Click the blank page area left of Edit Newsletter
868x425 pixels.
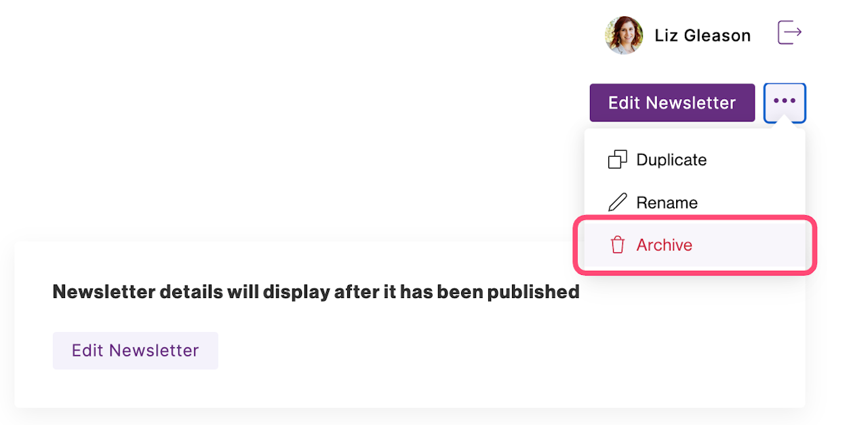305,103
